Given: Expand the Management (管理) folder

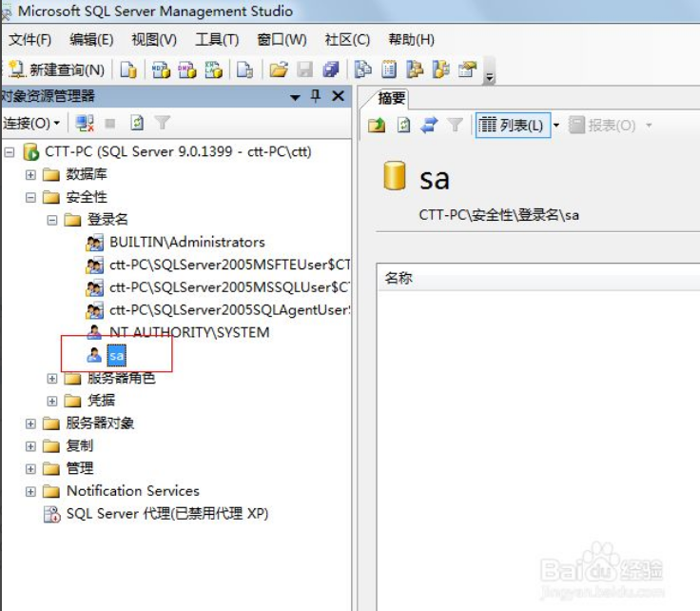Looking at the screenshot, I should click(30, 469).
